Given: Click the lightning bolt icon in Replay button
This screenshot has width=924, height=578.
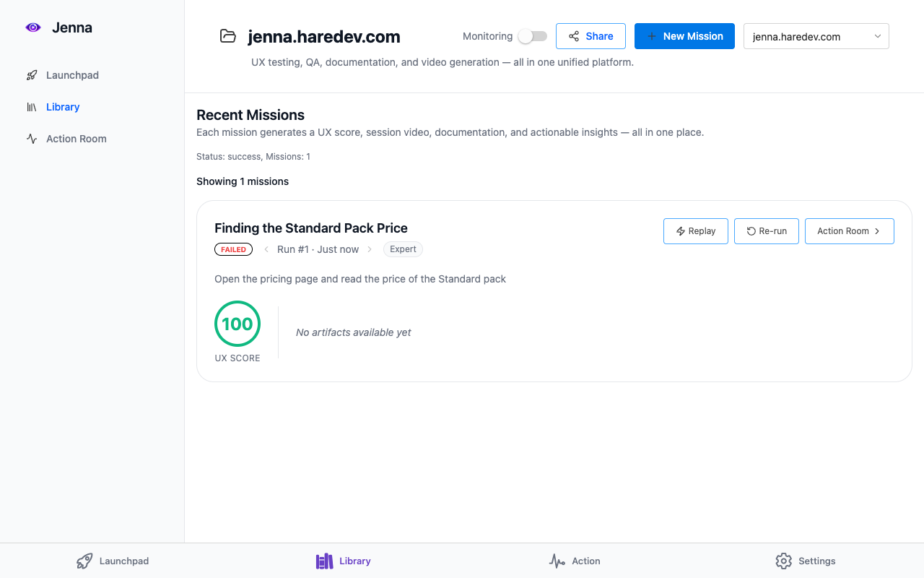Looking at the screenshot, I should pyautogui.click(x=681, y=231).
